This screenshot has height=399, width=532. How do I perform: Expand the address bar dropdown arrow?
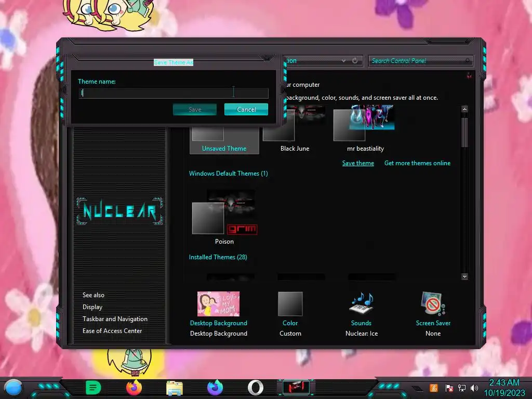(x=344, y=61)
